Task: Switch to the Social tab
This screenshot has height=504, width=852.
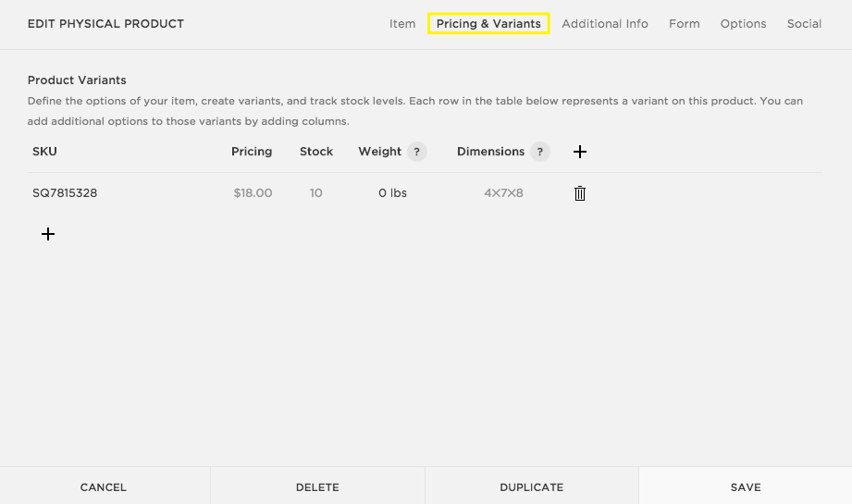Action: (x=804, y=24)
